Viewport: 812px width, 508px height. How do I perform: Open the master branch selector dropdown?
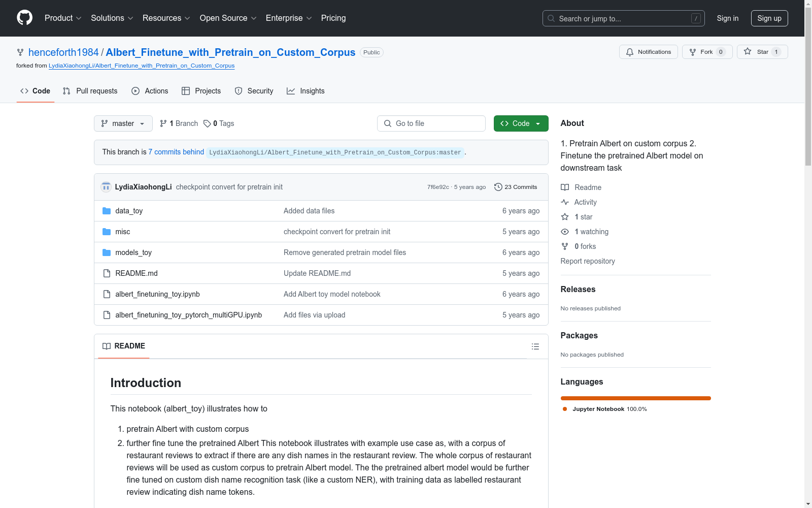coord(123,123)
